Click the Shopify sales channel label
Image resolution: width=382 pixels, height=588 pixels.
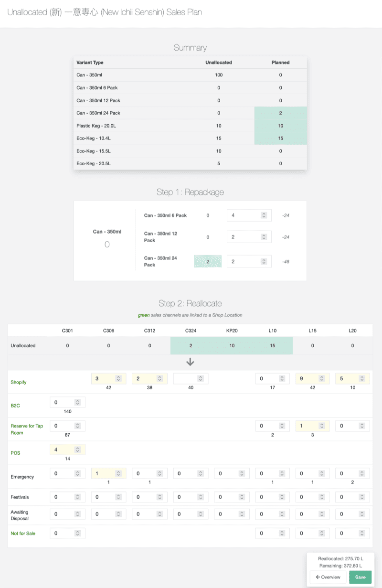click(x=19, y=382)
